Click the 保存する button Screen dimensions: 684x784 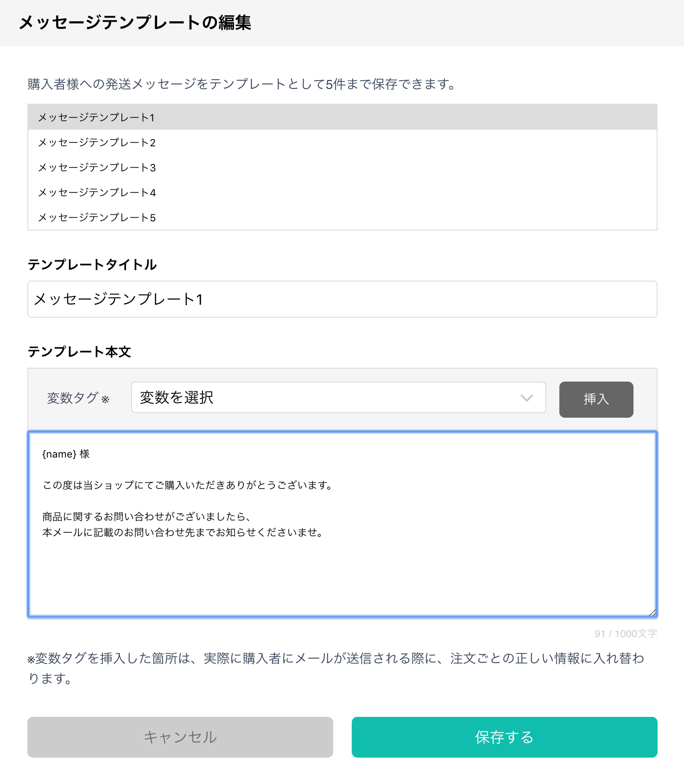(504, 737)
